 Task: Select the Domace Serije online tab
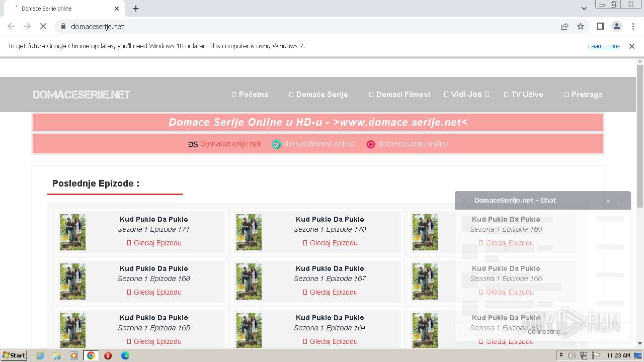65,9
